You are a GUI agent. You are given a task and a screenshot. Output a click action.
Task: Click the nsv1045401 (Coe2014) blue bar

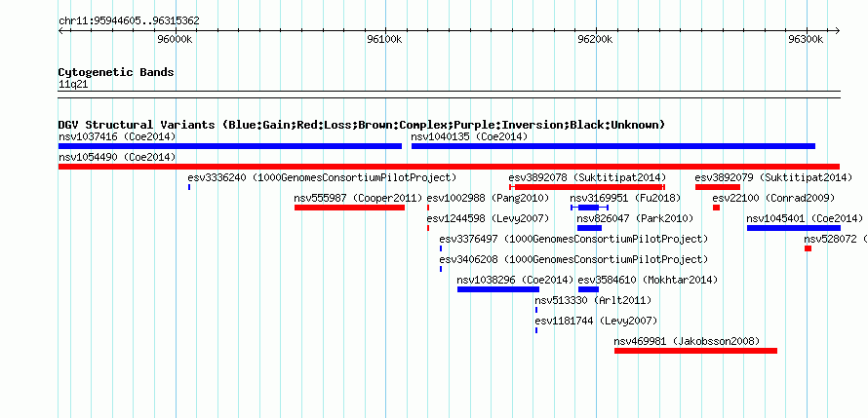click(x=794, y=228)
